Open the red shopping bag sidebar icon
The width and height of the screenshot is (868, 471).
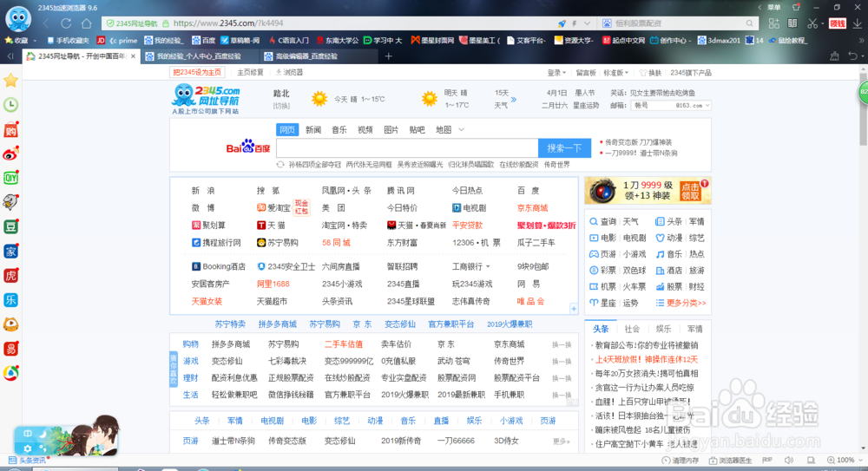[10, 130]
